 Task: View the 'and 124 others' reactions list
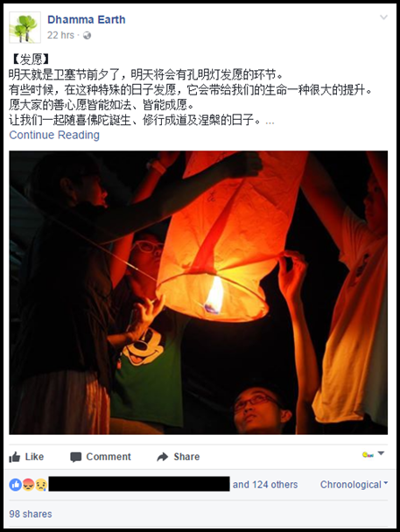265,485
